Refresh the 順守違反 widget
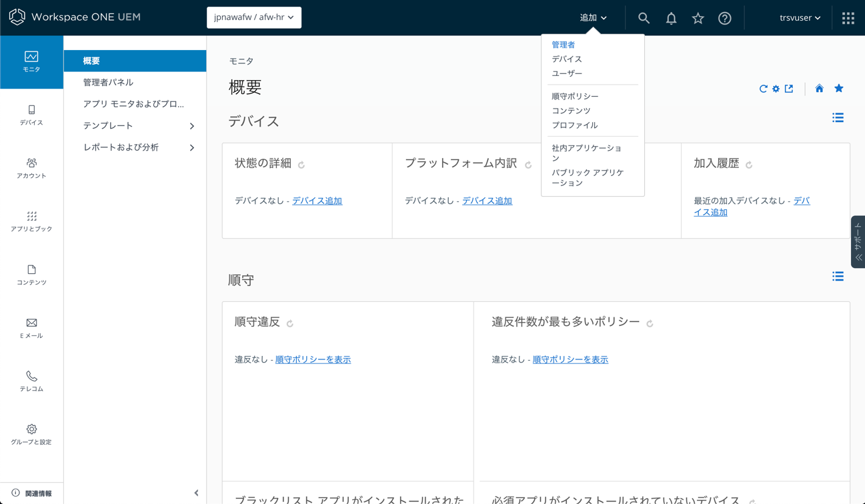The width and height of the screenshot is (865, 504). [x=290, y=323]
